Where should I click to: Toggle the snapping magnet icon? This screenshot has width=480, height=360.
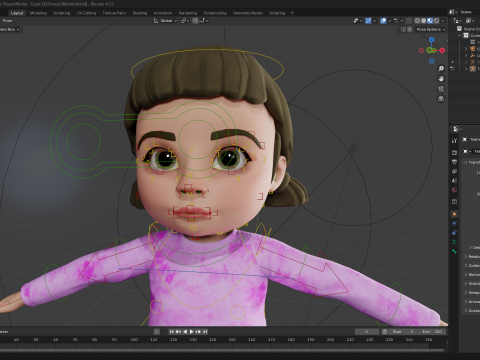(x=195, y=21)
